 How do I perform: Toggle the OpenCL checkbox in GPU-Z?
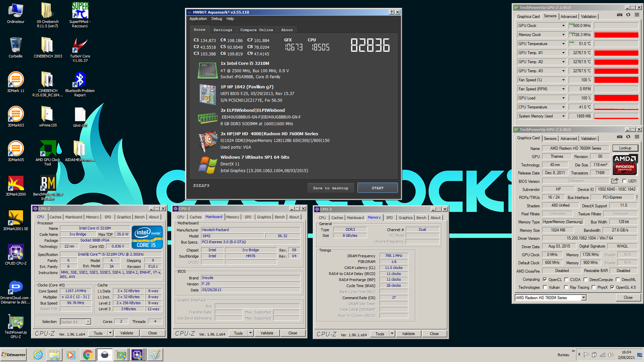tap(545, 280)
